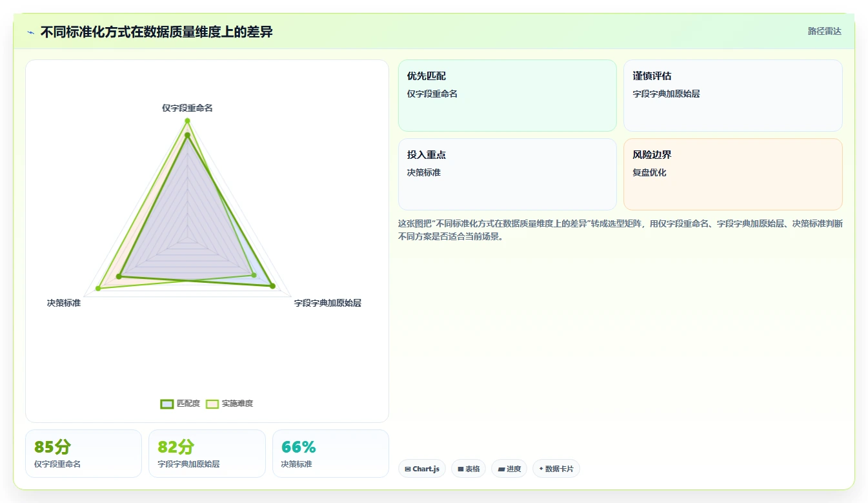Click the 数据卡片 tag pill
The width and height of the screenshot is (868, 503).
(x=556, y=469)
